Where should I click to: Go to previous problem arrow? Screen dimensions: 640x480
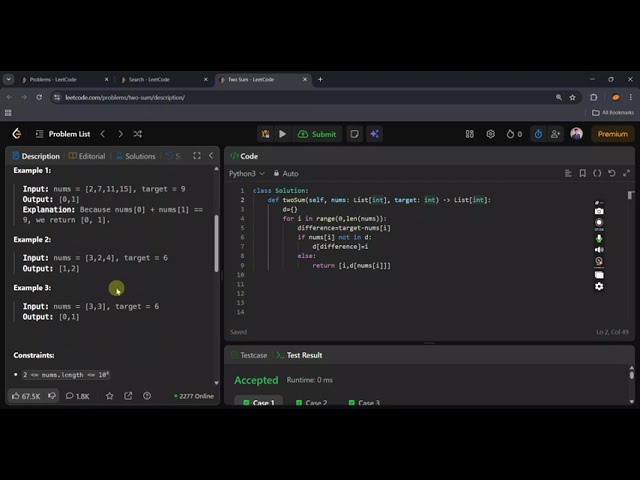pos(103,134)
